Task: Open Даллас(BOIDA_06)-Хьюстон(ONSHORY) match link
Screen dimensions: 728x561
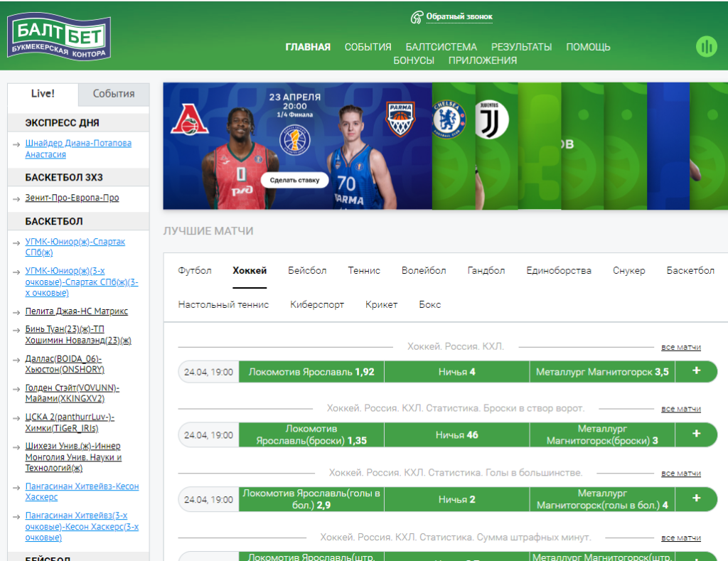Action: click(x=65, y=364)
